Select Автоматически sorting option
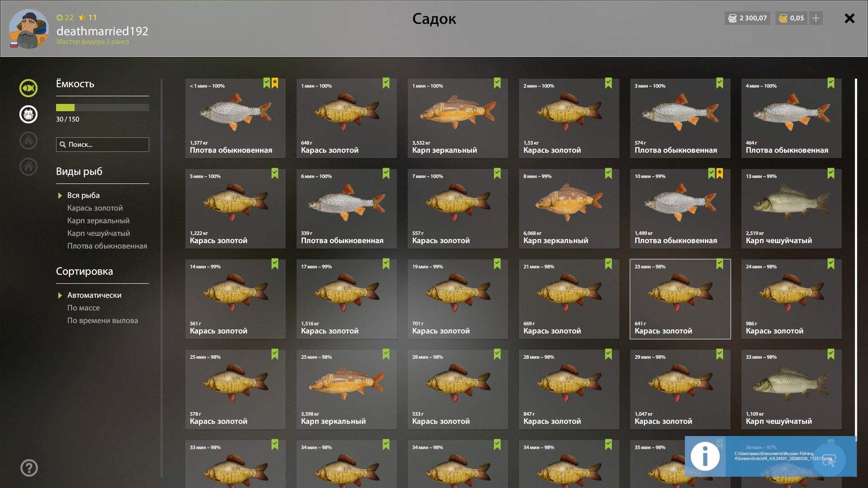 pos(94,295)
